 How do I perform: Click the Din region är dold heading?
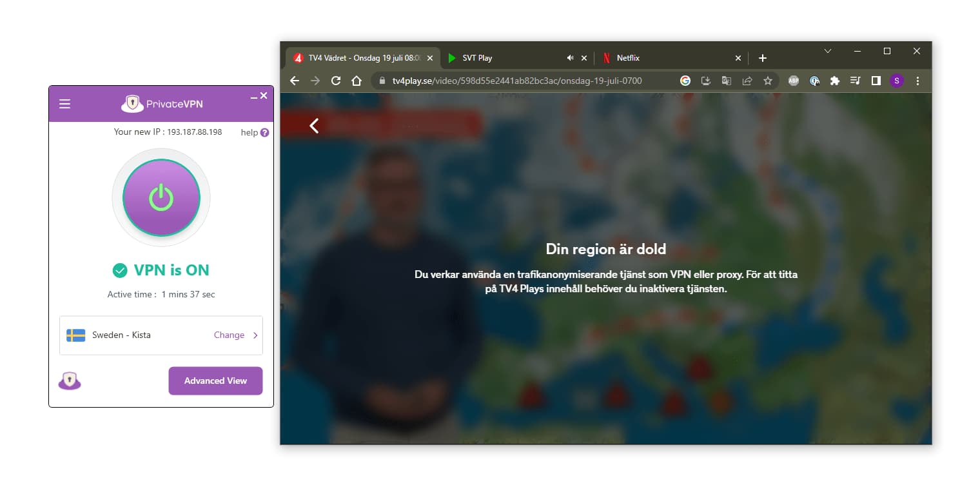[606, 249]
